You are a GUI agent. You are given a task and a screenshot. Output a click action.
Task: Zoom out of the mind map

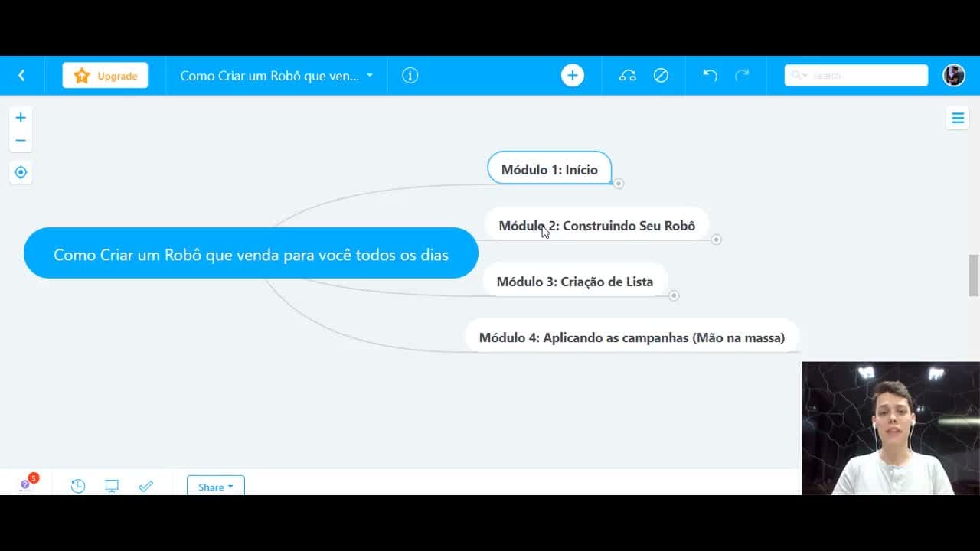[21, 141]
